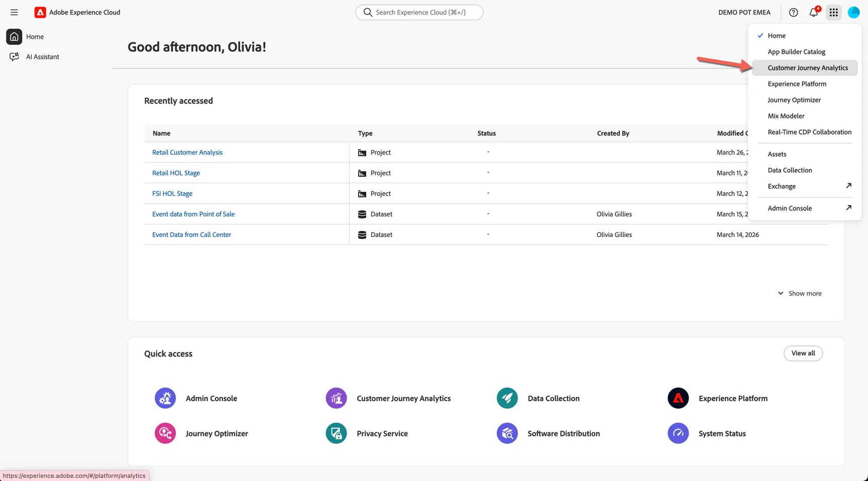Open Retail Customer Analysis project link
This screenshot has height=481, width=868.
point(187,153)
